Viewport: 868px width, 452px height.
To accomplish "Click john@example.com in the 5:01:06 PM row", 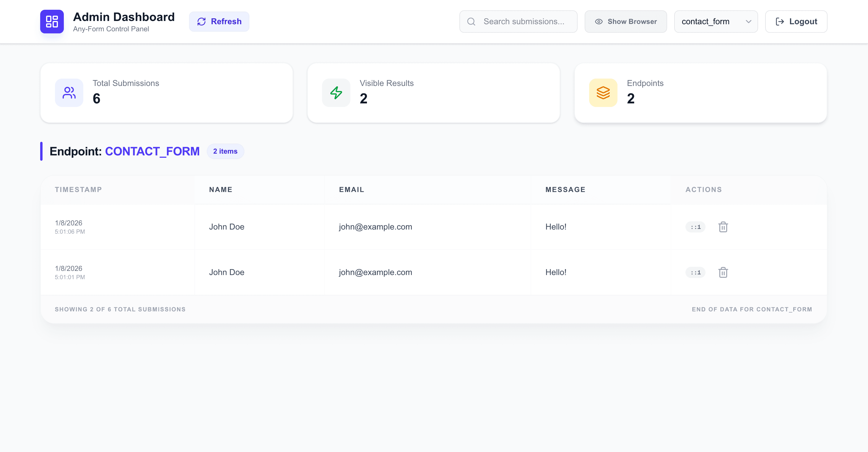I will pos(376,227).
